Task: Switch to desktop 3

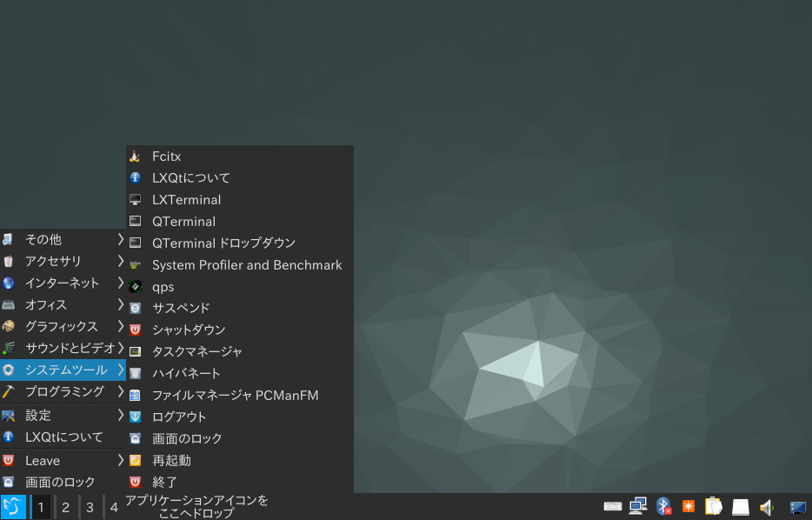Action: (90, 507)
